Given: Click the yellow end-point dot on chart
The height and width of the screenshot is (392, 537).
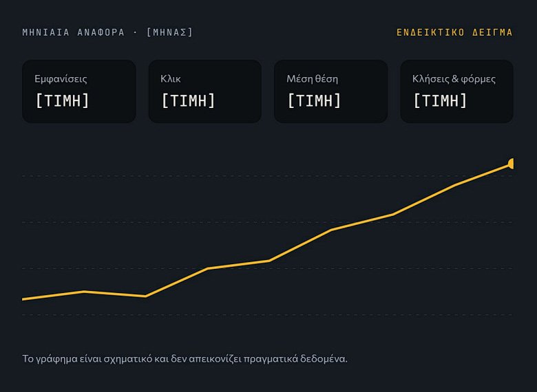Looking at the screenshot, I should [x=511, y=164].
